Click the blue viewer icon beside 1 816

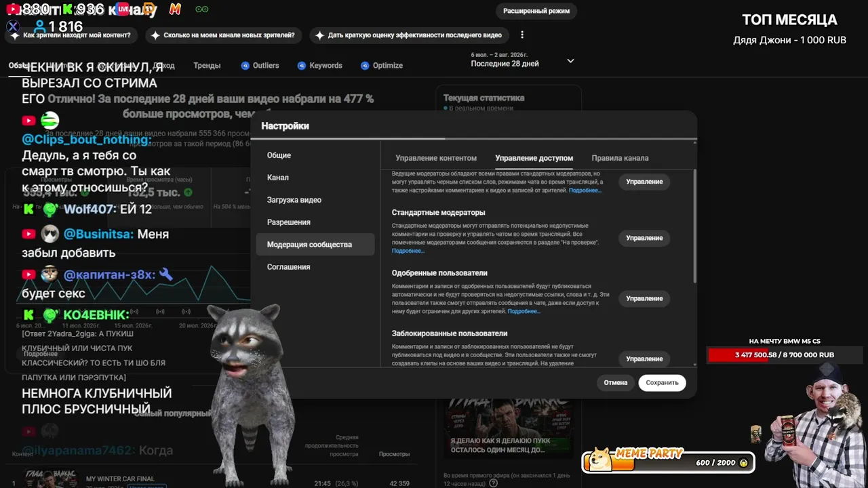(x=40, y=27)
